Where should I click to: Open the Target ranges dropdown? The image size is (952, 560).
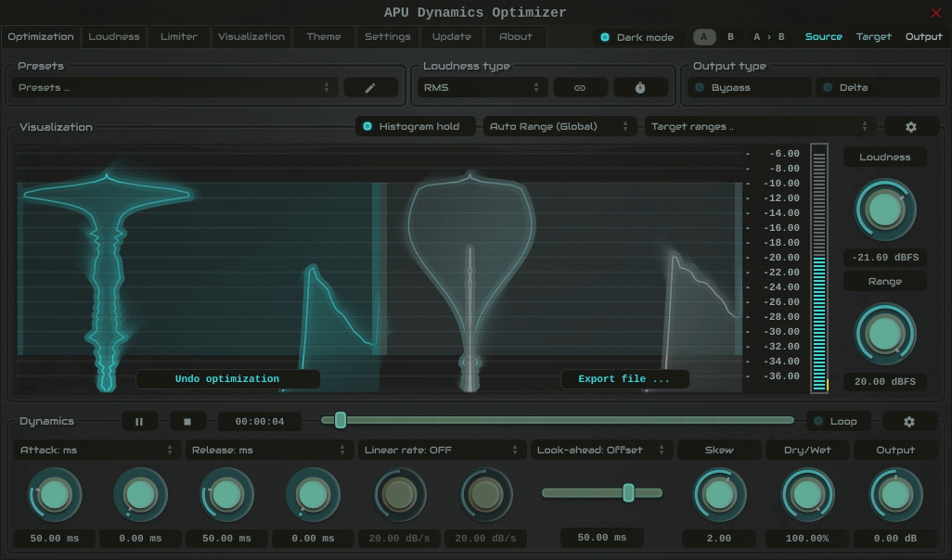[x=760, y=127]
